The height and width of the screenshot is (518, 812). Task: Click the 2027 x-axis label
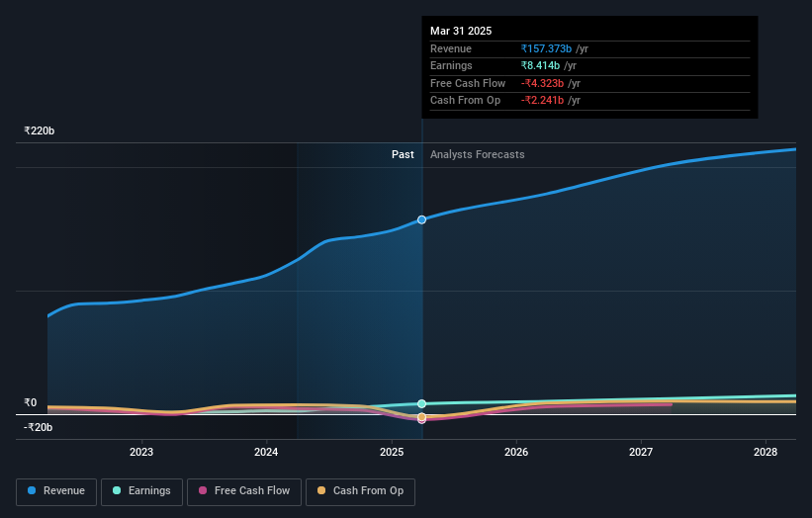(641, 453)
